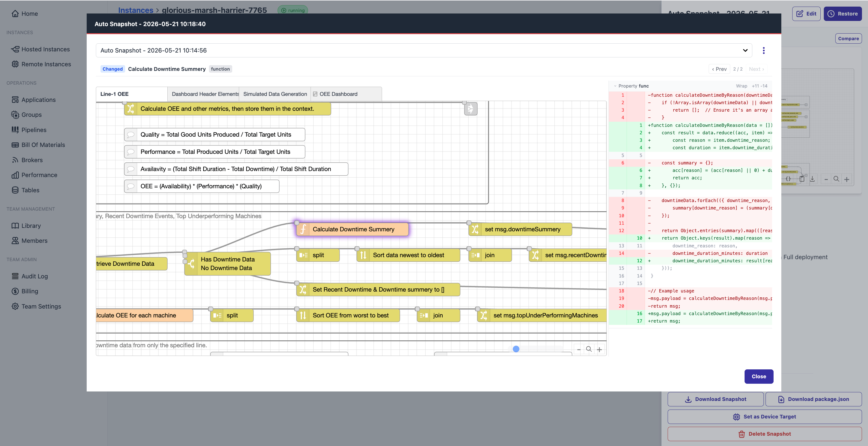This screenshot has width=868, height=446.
Task: Zoom in the flow preview canvas
Action: pyautogui.click(x=599, y=349)
